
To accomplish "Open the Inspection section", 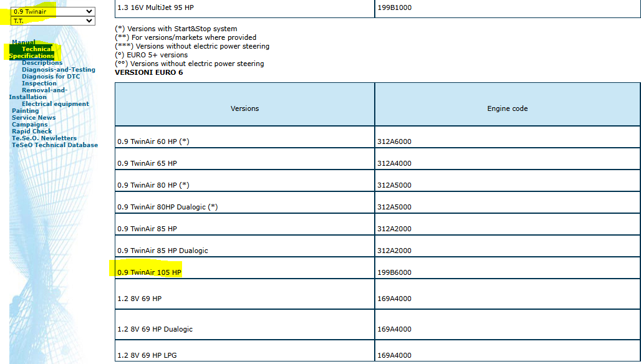I will (x=39, y=84).
